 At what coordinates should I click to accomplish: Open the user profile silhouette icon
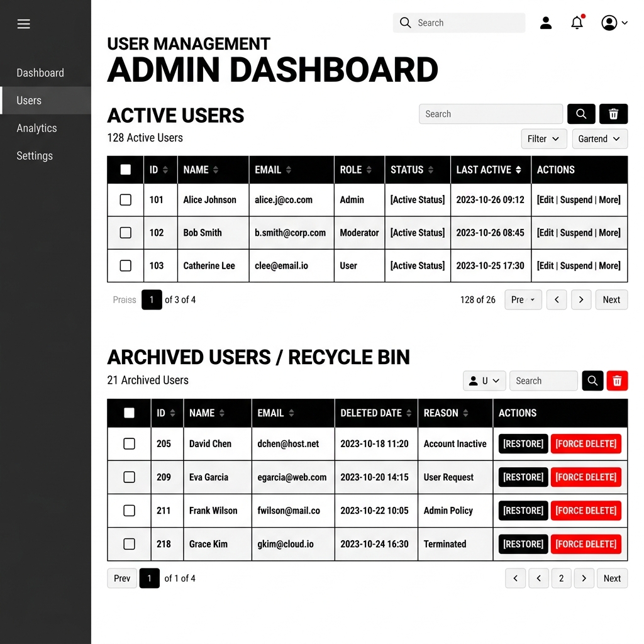pyautogui.click(x=545, y=23)
